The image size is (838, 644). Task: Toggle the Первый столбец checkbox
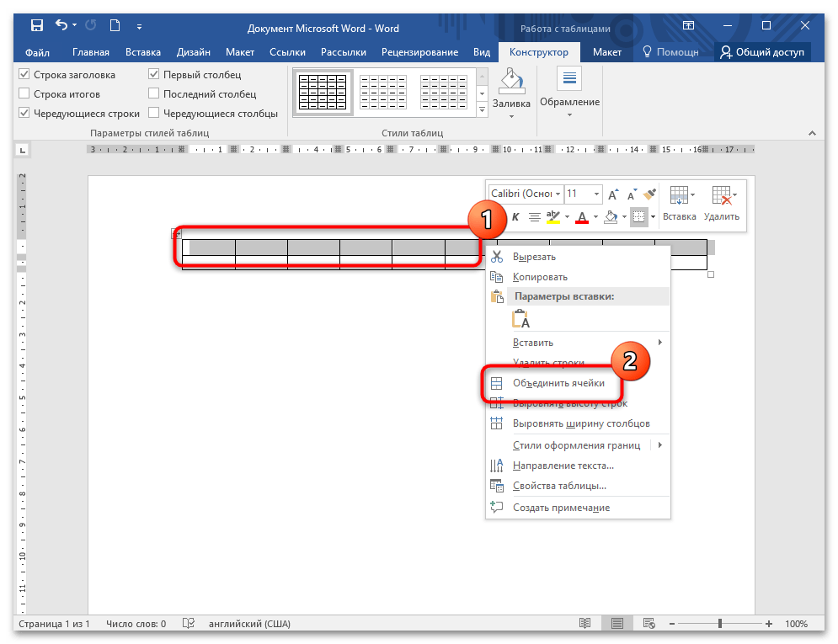click(x=153, y=74)
